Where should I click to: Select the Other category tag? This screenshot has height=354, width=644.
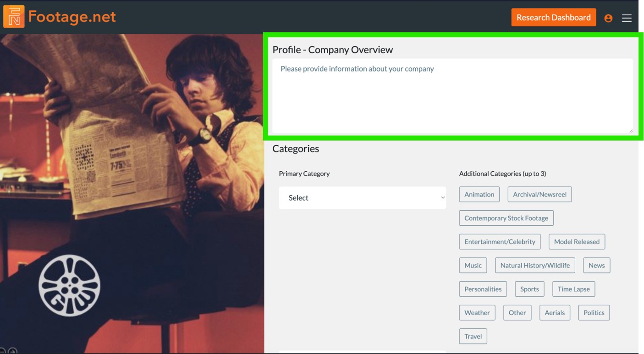coord(517,313)
